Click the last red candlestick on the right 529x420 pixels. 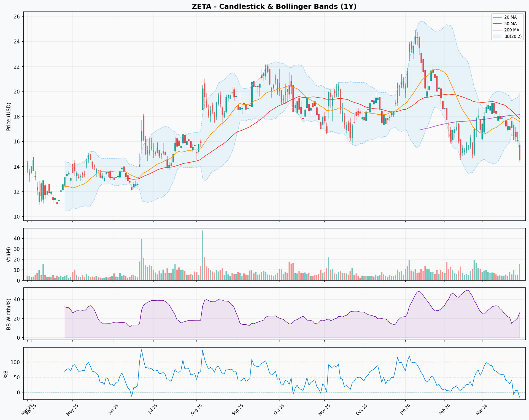click(520, 152)
